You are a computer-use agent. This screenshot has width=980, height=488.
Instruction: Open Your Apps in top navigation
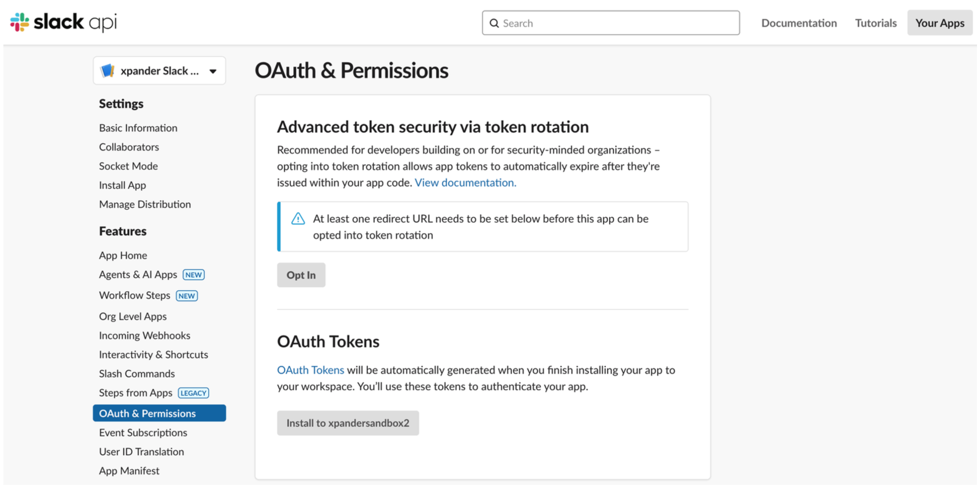coord(939,23)
